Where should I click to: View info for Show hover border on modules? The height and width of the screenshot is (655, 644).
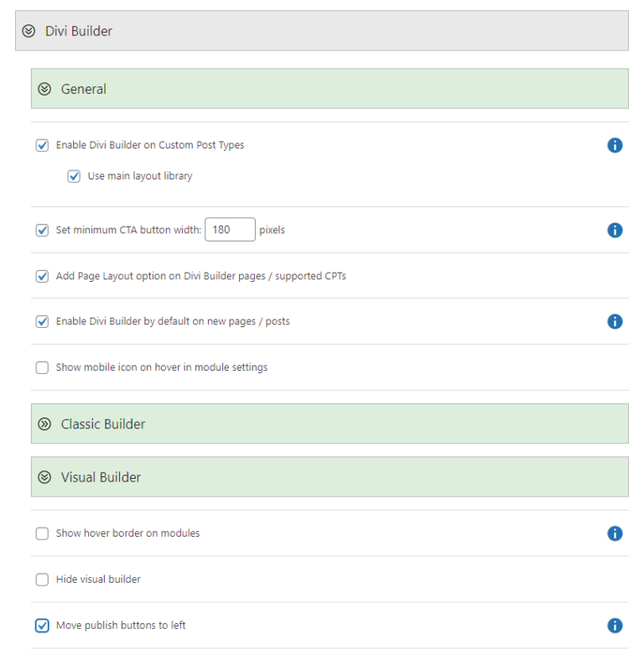(615, 533)
